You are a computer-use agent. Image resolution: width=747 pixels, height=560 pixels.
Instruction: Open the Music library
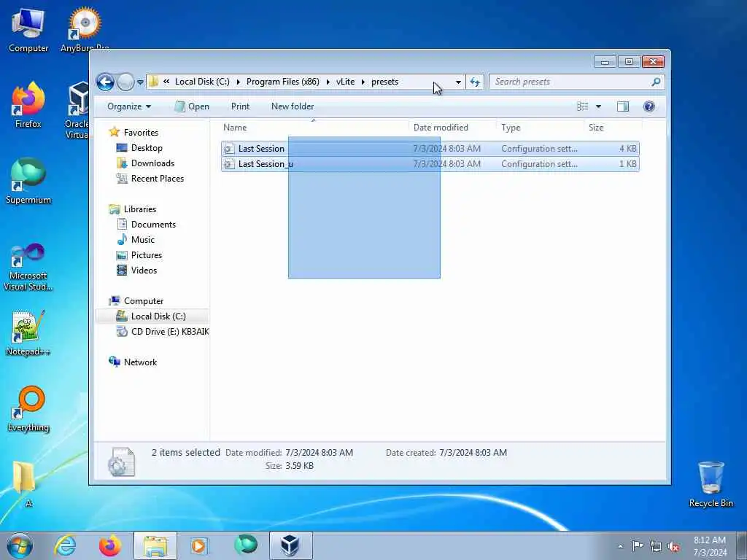[142, 239]
